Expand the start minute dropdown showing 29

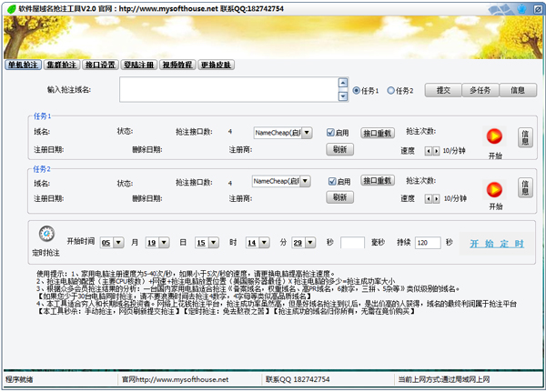[x=309, y=243]
